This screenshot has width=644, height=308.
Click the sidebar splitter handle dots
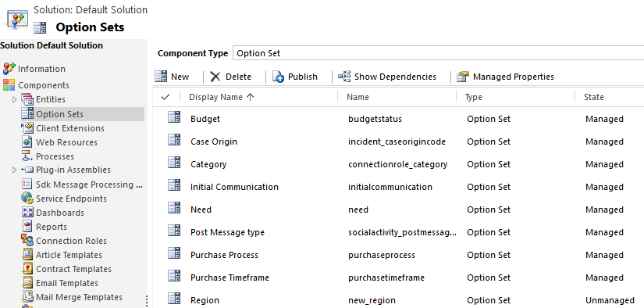[x=147, y=301]
